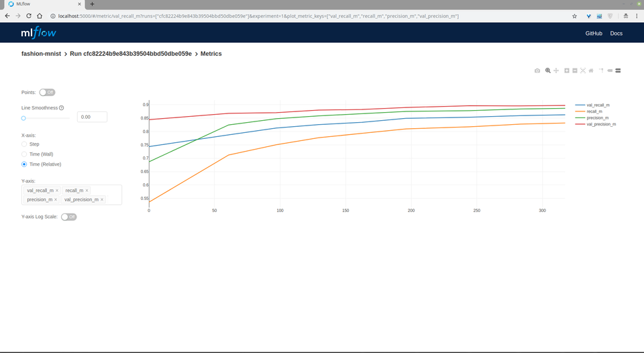The height and width of the screenshot is (353, 644).
Task: Click the browser address bar URL
Action: pos(258,16)
